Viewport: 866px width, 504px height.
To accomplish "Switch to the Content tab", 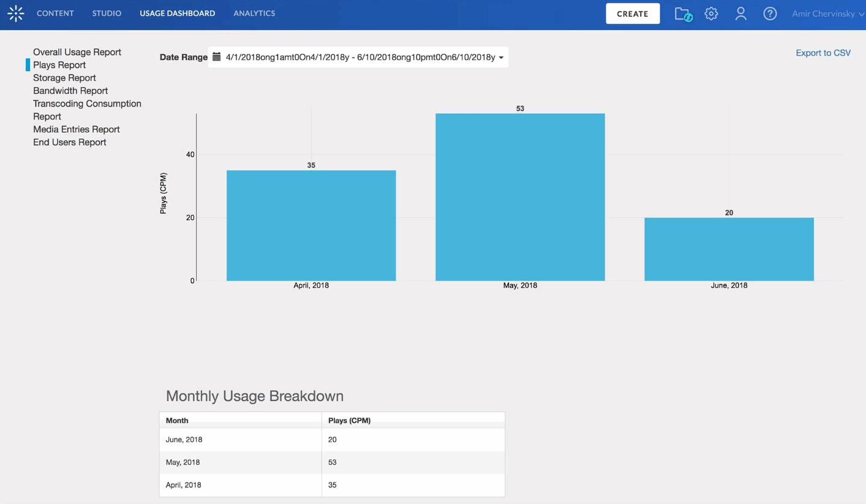I will tap(55, 13).
